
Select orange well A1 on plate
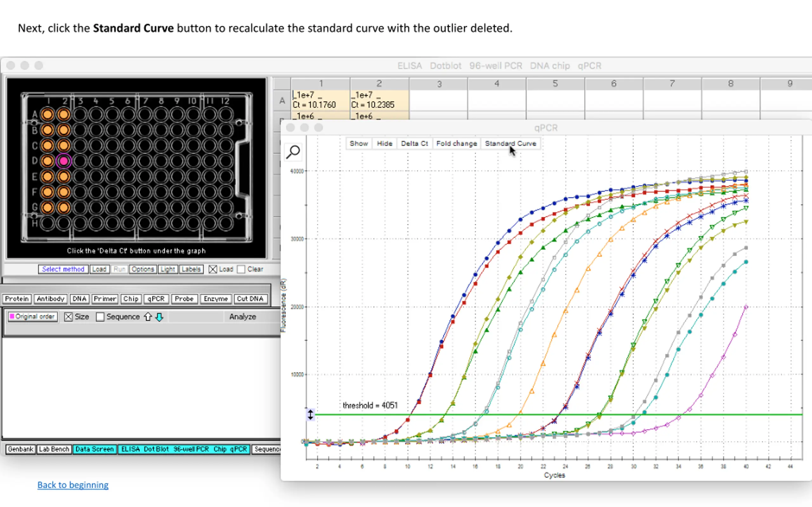tap(47, 114)
